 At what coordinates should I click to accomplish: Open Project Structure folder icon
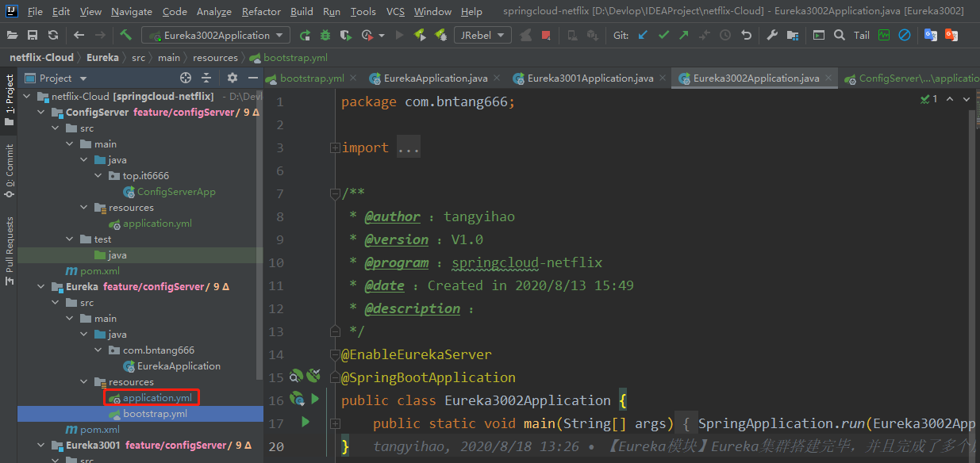point(793,35)
